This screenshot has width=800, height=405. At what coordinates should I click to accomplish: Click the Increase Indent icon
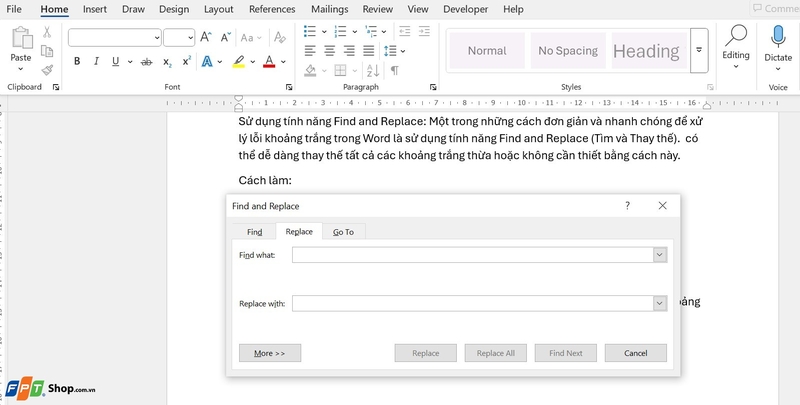[x=424, y=32]
